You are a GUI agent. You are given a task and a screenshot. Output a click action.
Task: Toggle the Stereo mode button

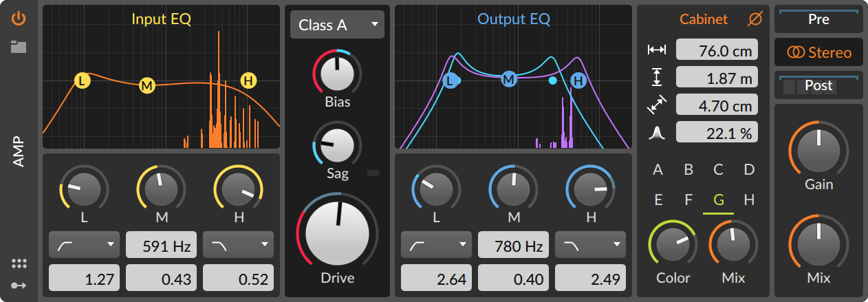[818, 52]
